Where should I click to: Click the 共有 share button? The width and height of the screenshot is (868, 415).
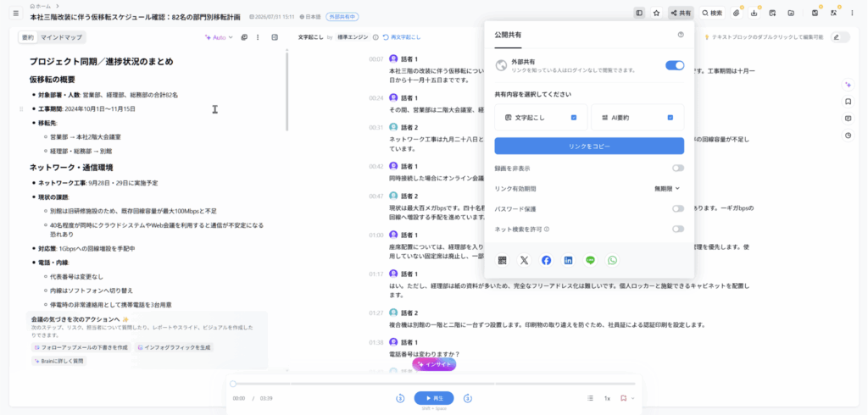(681, 13)
